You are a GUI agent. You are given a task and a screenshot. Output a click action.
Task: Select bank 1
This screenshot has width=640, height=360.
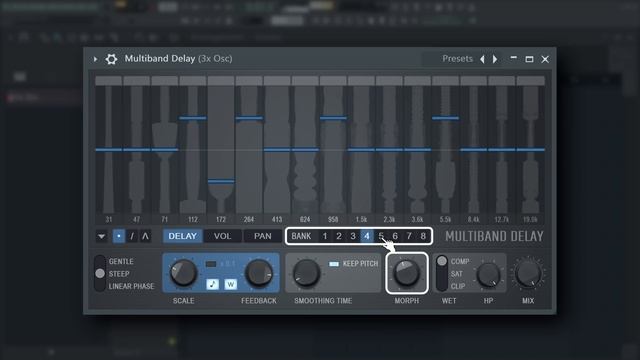[x=325, y=236]
